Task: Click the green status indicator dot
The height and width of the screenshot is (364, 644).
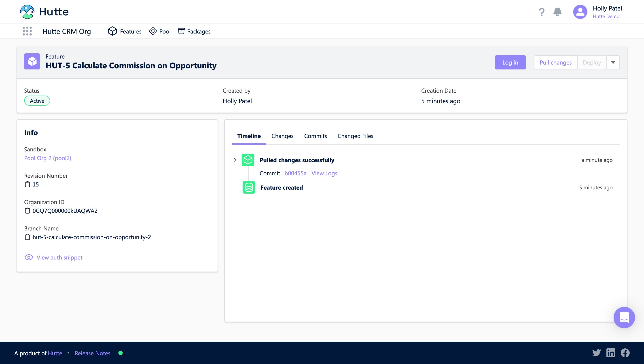Action: 120,353
